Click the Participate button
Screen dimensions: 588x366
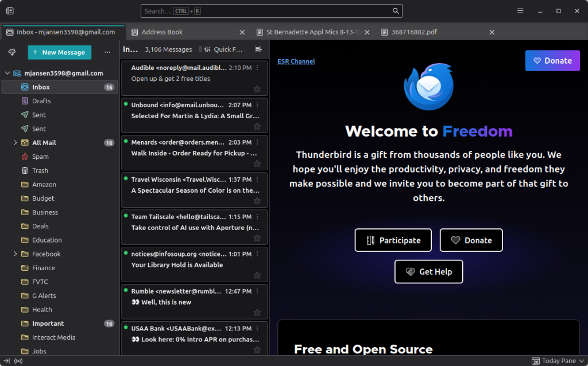coord(393,240)
